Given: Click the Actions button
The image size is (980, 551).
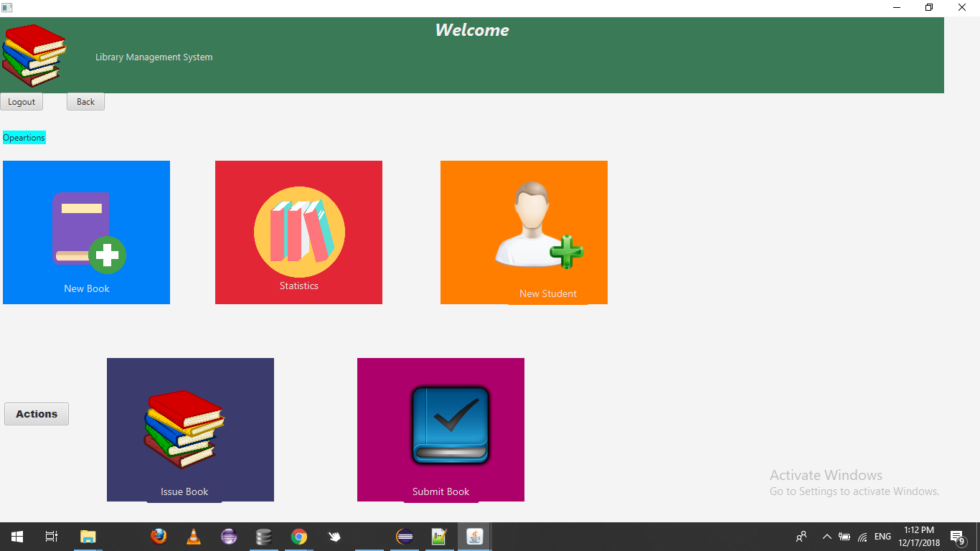Looking at the screenshot, I should pos(37,414).
